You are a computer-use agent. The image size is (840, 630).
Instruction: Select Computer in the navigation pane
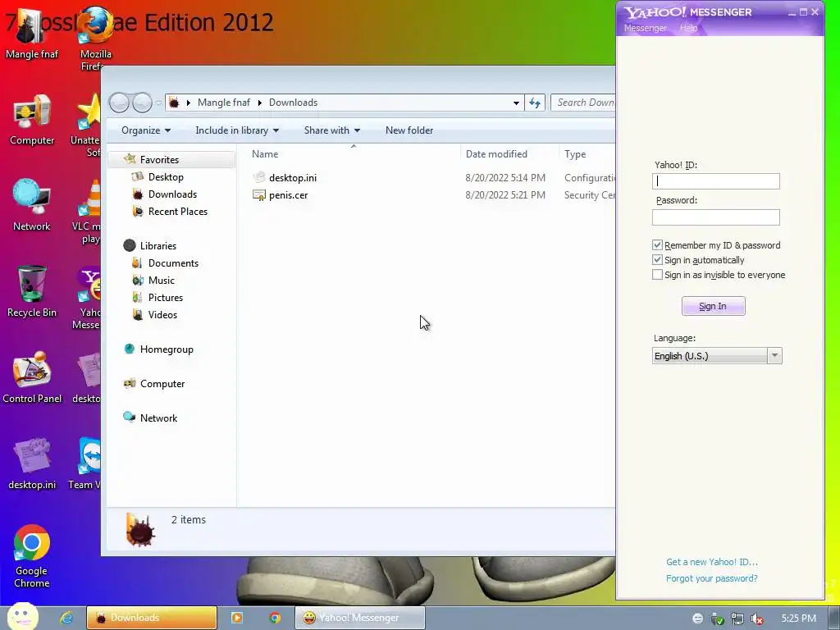click(x=162, y=384)
